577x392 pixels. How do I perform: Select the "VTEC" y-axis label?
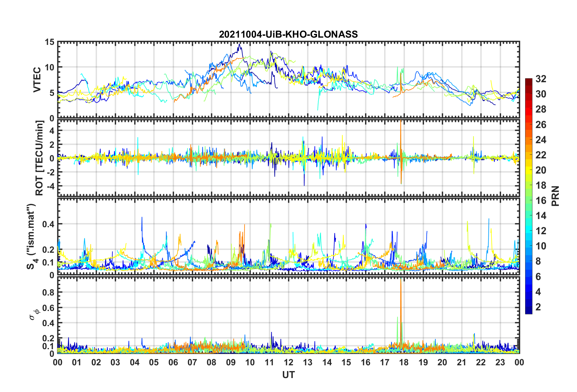coord(37,80)
